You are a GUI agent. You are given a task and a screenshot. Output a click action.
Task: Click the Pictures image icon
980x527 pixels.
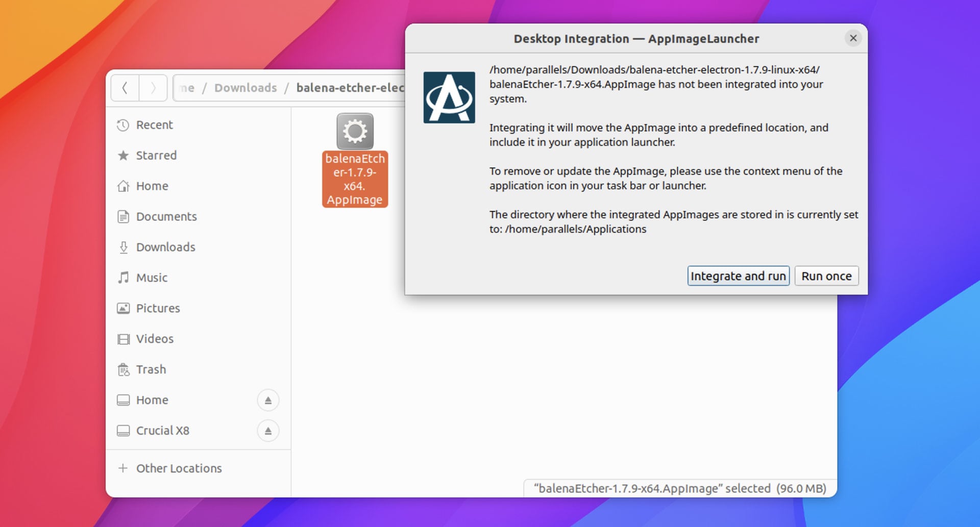point(123,308)
